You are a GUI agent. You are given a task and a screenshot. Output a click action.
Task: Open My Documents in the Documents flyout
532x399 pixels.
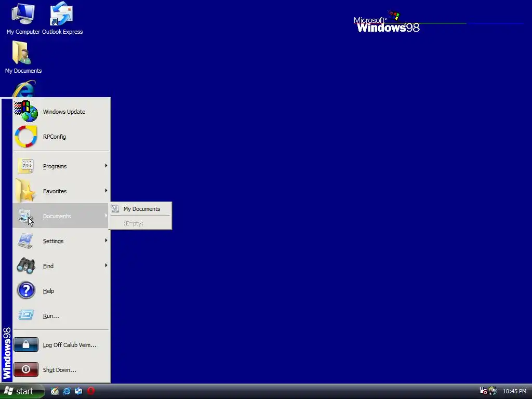tap(140, 209)
